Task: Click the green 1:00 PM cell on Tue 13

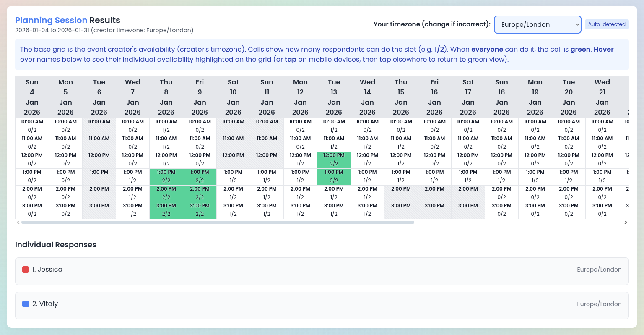Action: point(334,177)
